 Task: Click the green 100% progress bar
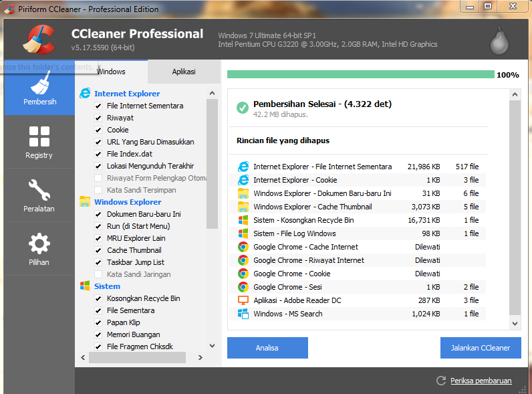coord(361,74)
